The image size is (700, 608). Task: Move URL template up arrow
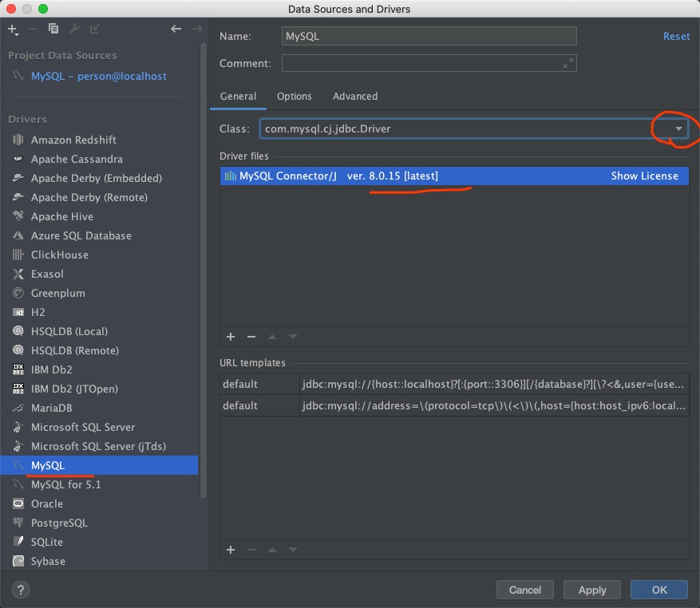(x=272, y=550)
